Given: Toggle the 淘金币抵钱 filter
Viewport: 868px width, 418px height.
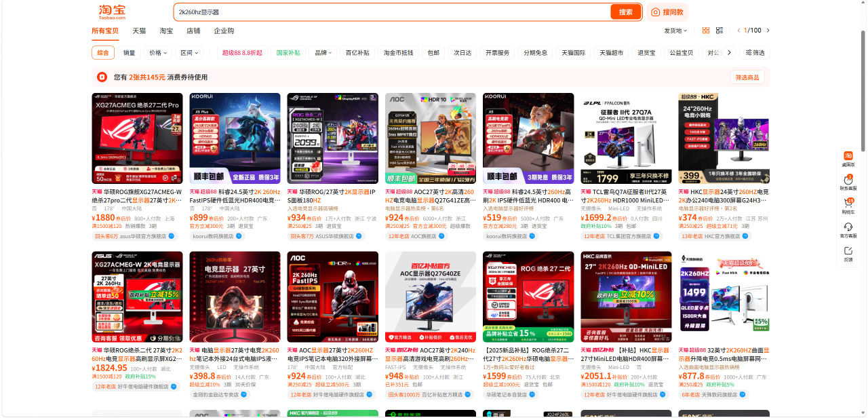Looking at the screenshot, I should [398, 53].
